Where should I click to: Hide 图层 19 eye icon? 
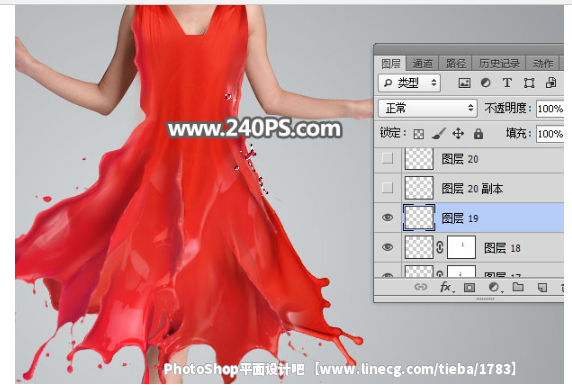point(387,218)
